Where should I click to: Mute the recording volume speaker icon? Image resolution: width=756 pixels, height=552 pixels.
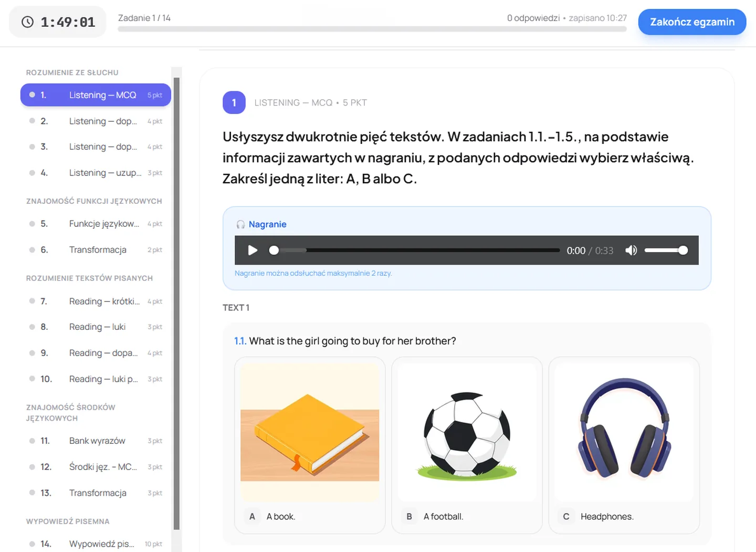(x=631, y=251)
